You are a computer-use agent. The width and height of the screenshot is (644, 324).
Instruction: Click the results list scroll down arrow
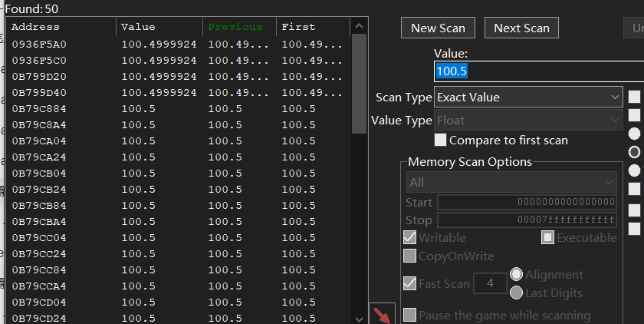point(359,319)
